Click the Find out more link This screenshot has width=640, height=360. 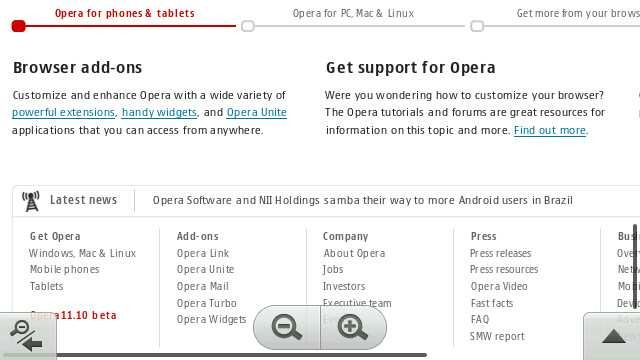[550, 131]
